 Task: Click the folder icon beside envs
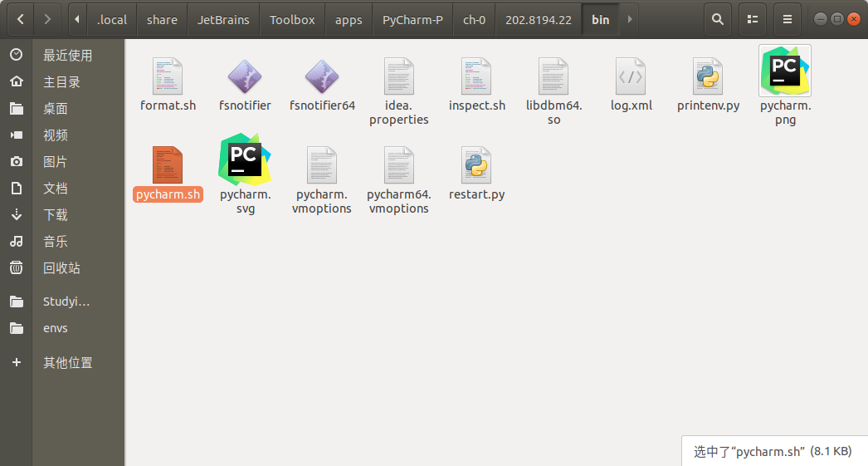click(x=17, y=328)
